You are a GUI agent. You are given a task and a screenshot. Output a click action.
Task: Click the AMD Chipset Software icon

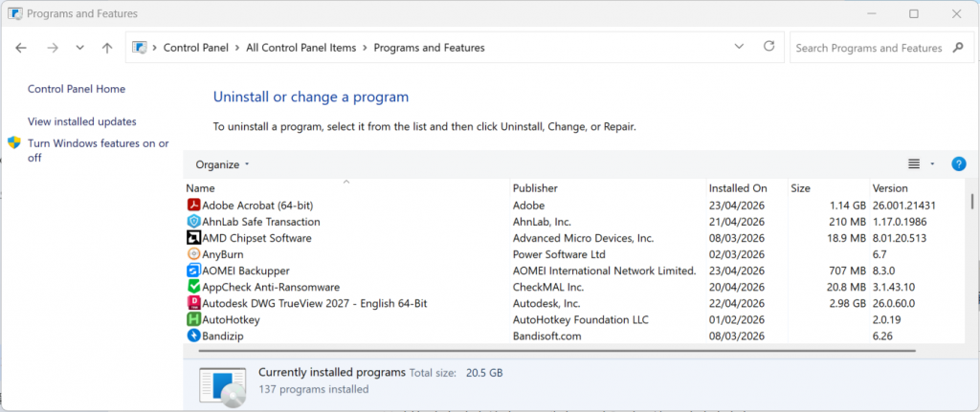click(x=193, y=238)
